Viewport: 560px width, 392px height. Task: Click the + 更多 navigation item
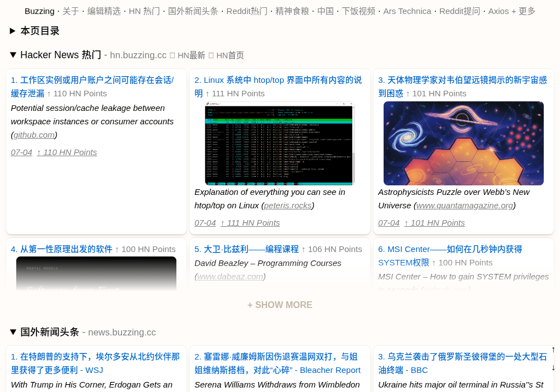523,11
